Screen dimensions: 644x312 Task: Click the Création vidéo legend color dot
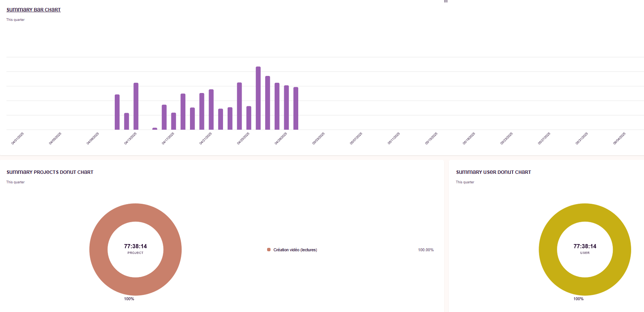coord(269,250)
